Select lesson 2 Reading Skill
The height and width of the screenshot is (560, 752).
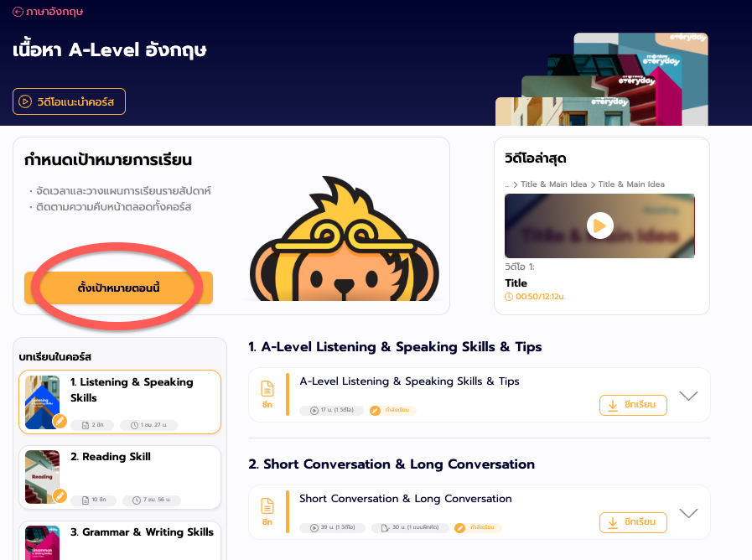[x=120, y=478]
